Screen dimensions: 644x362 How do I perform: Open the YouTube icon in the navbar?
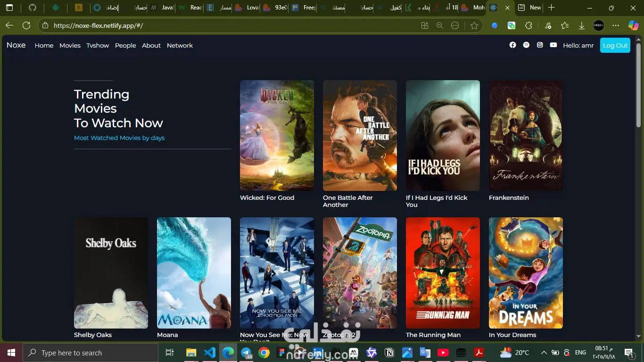click(553, 45)
